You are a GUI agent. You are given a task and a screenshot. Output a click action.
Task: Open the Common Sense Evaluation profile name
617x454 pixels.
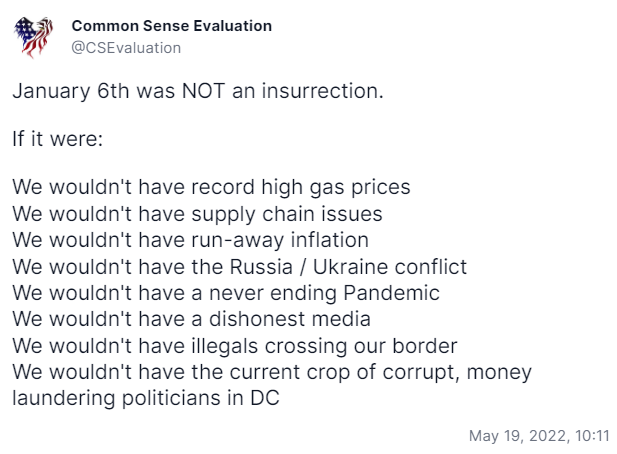[172, 26]
